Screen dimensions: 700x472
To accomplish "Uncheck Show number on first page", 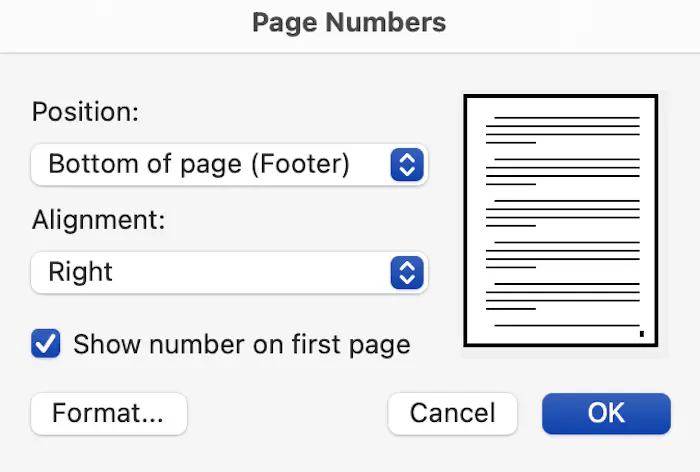I will 46,345.
